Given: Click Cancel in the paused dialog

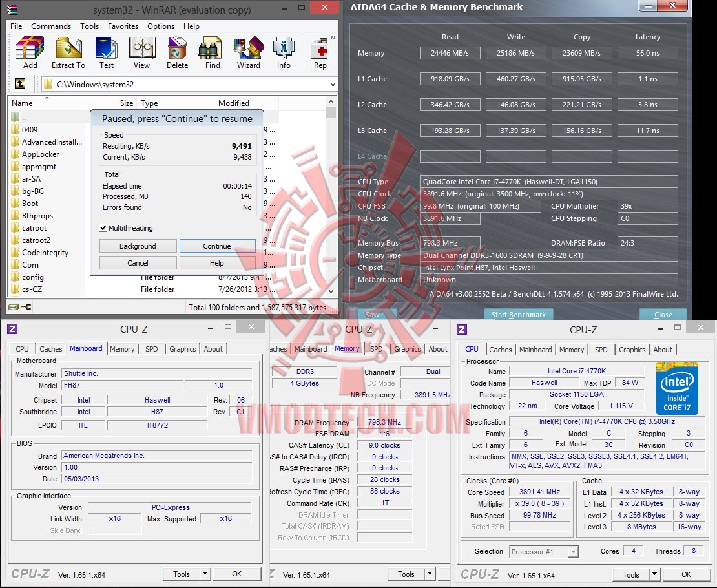Looking at the screenshot, I should (x=138, y=263).
